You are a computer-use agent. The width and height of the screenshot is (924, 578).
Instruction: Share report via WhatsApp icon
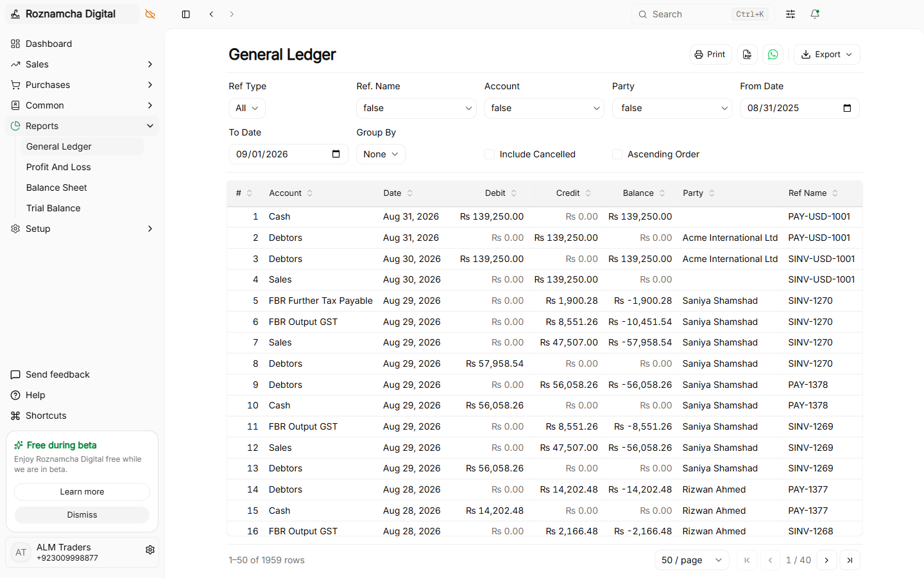pyautogui.click(x=773, y=55)
